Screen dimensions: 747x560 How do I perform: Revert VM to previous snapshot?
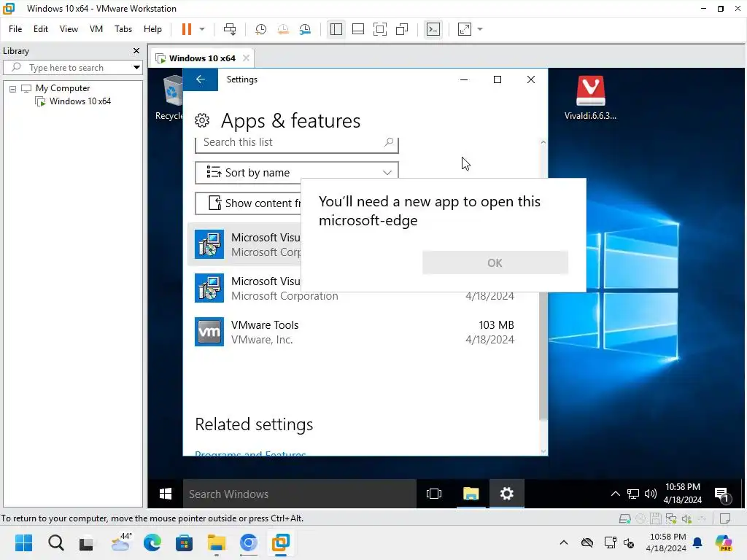pyautogui.click(x=283, y=29)
